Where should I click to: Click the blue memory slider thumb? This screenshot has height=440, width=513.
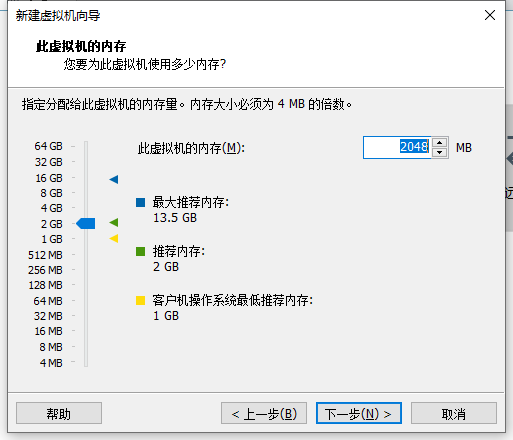point(86,223)
